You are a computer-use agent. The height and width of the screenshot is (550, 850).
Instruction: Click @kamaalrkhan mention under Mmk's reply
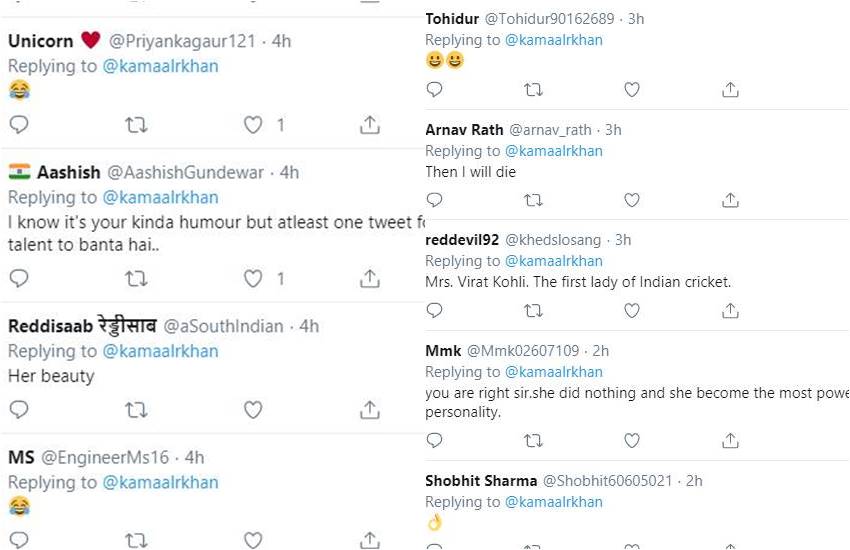click(x=553, y=372)
